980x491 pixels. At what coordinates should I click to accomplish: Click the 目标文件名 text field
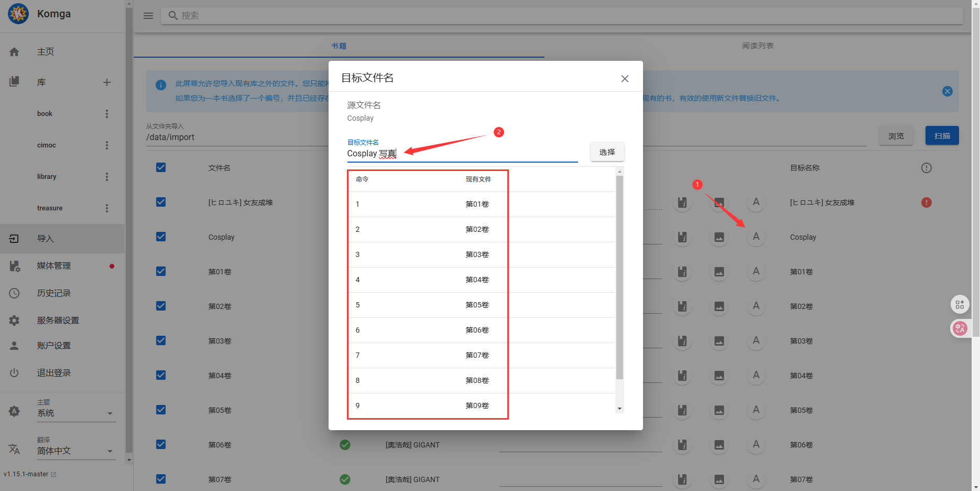(x=461, y=154)
